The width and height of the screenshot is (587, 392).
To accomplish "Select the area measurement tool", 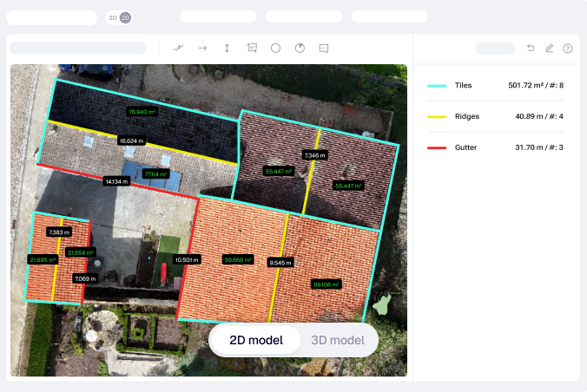I will tap(252, 49).
